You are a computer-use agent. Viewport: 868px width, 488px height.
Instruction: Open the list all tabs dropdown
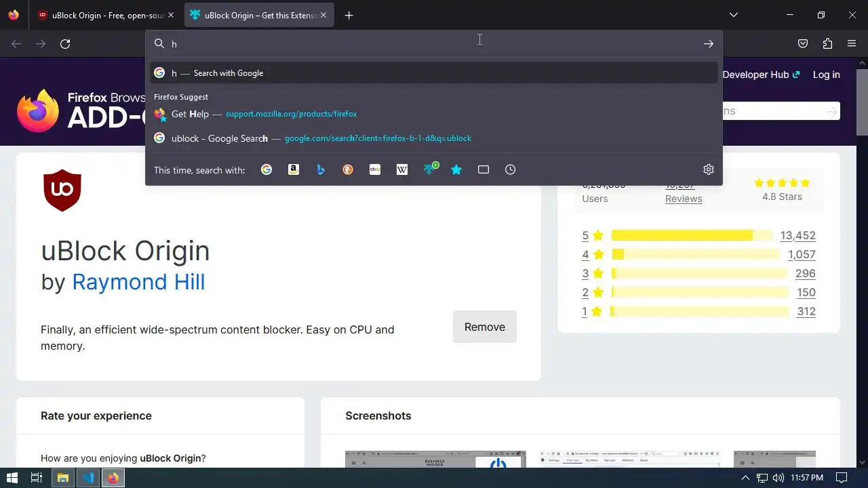pos(734,15)
